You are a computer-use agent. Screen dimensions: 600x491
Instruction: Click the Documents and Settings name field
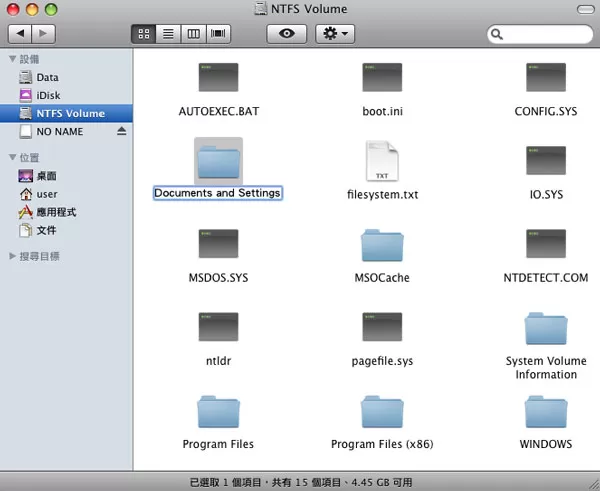tap(218, 193)
